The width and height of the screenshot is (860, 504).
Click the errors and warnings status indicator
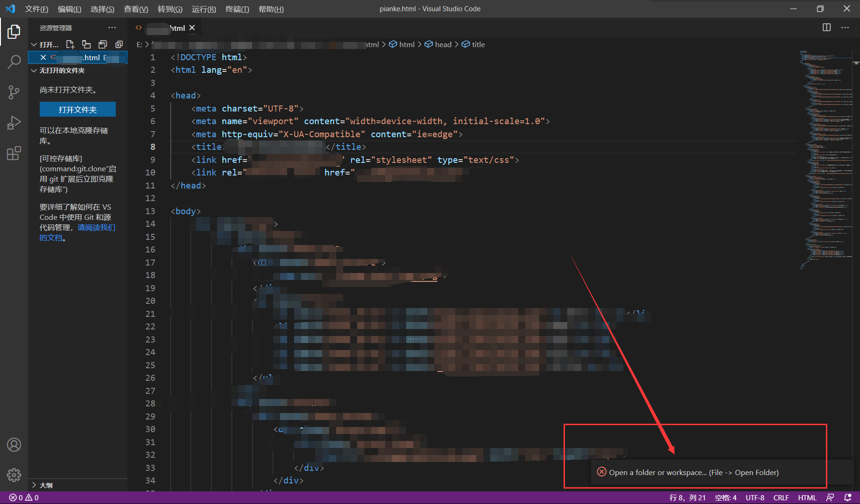pos(24,497)
